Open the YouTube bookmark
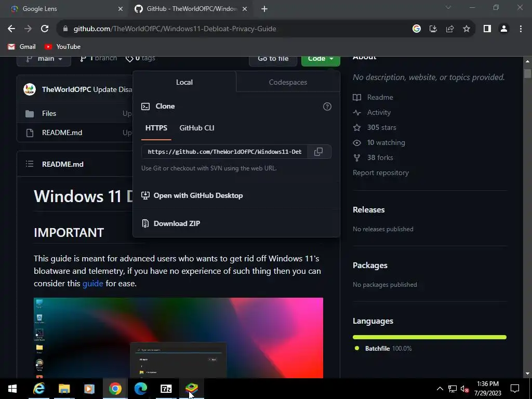Screen dimensions: 532x399 (62, 47)
